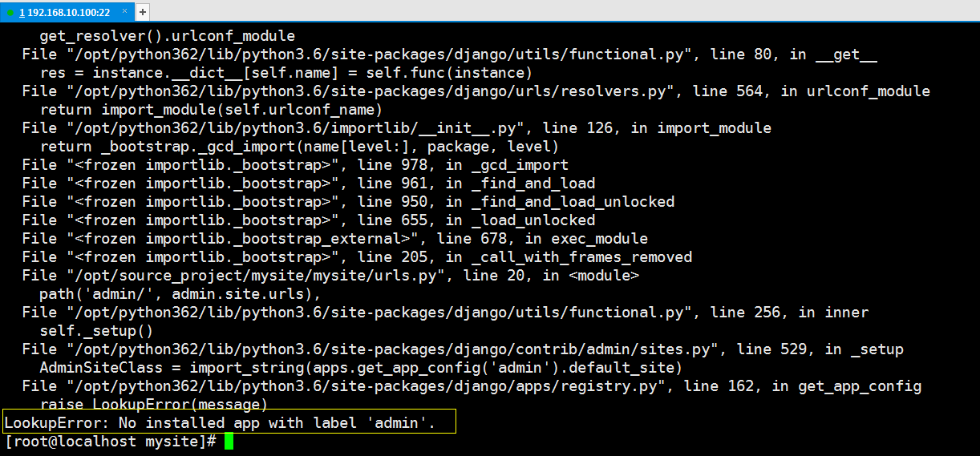Click the importlib/__init__.py path line

click(397, 128)
